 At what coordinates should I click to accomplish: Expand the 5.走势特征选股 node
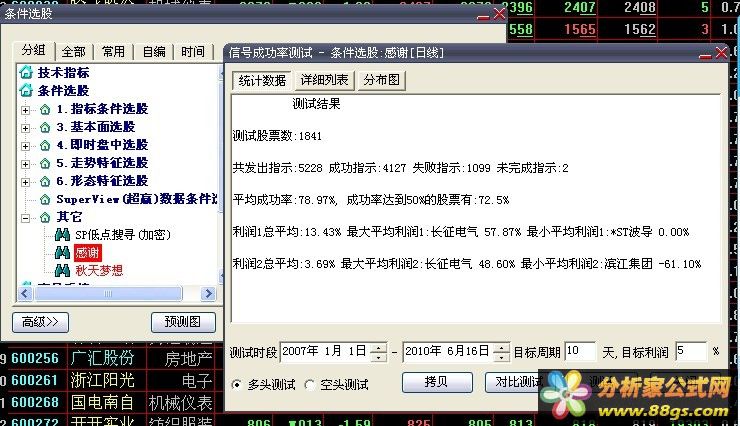(x=25, y=164)
